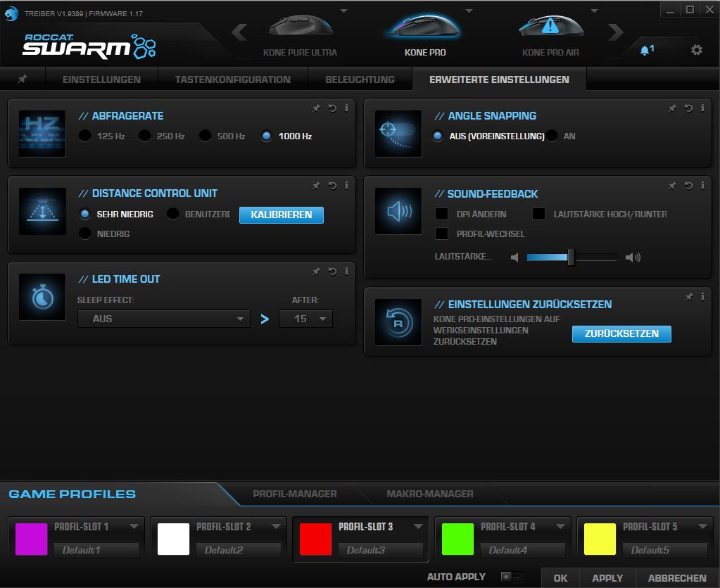Viewport: 720px width, 588px height.
Task: Open the Makro-Manager tab
Action: tap(430, 494)
